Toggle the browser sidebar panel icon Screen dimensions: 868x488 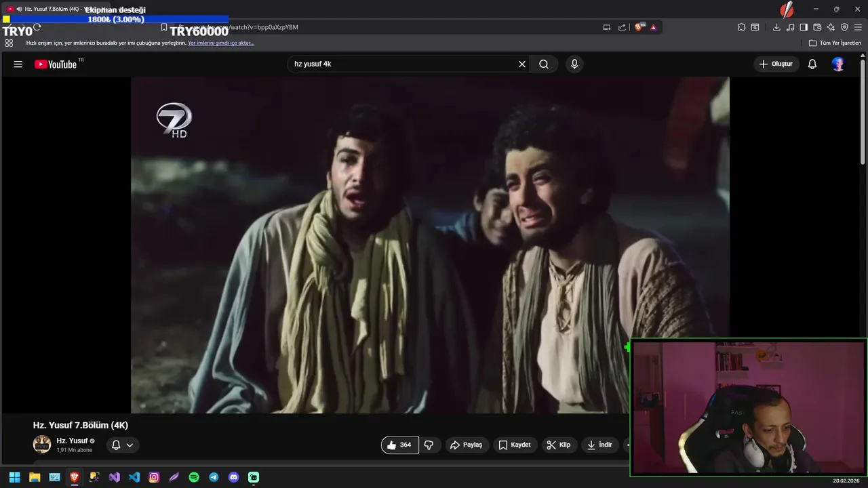click(x=804, y=27)
